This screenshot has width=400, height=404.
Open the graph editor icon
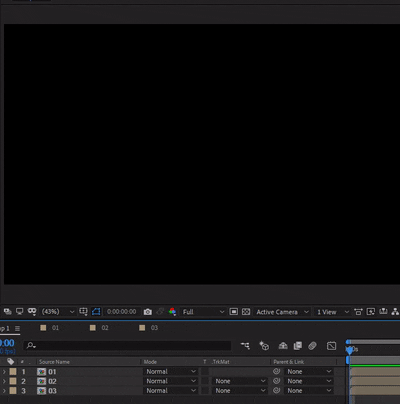pyautogui.click(x=331, y=346)
